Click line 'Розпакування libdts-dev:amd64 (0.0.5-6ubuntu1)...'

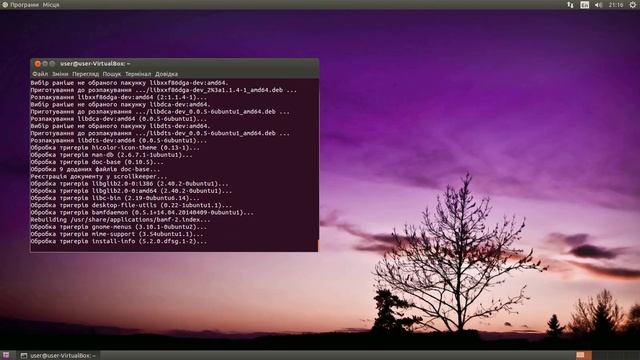pyautogui.click(x=119, y=140)
